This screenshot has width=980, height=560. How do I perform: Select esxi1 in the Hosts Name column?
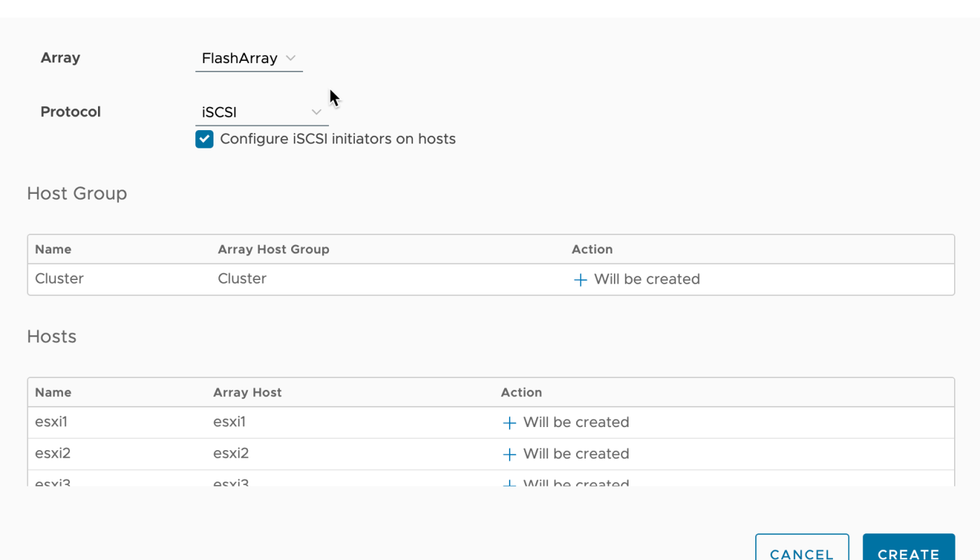51,422
